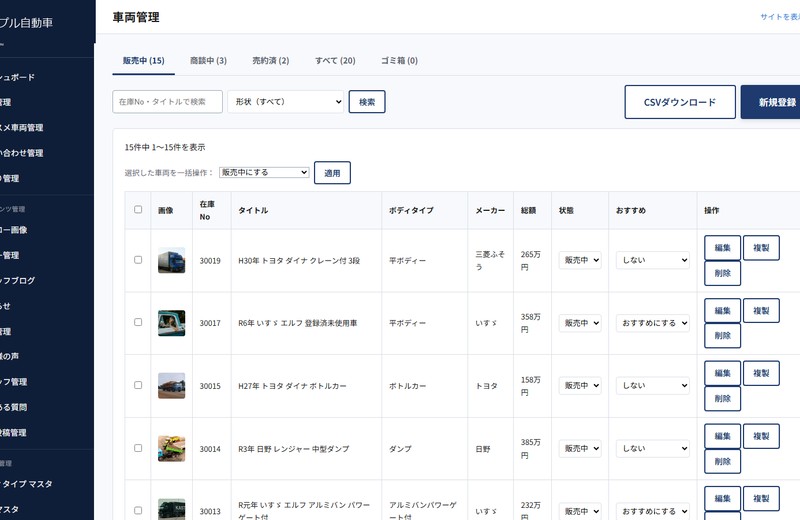Click 編集 for stock 30013
The image size is (800, 520).
722,499
